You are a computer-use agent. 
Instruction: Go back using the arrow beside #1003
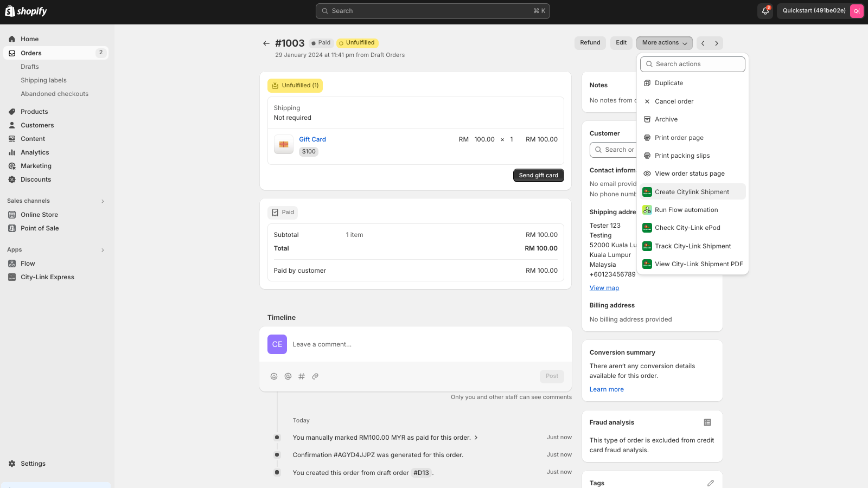click(x=266, y=43)
